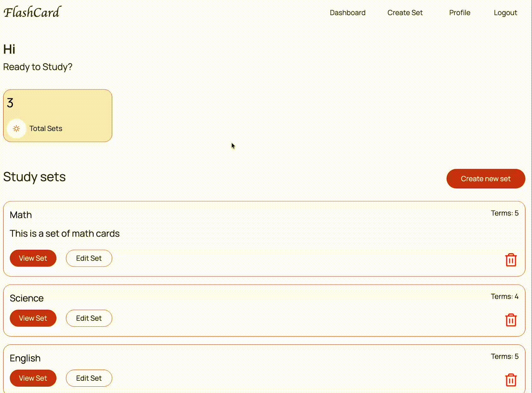Click the Science set title
Screen dimensions: 532x393
pos(27,298)
